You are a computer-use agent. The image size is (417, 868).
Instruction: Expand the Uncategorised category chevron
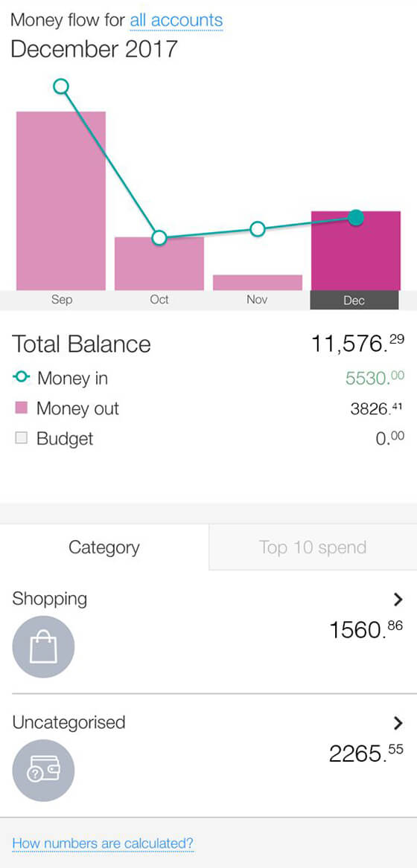[398, 722]
